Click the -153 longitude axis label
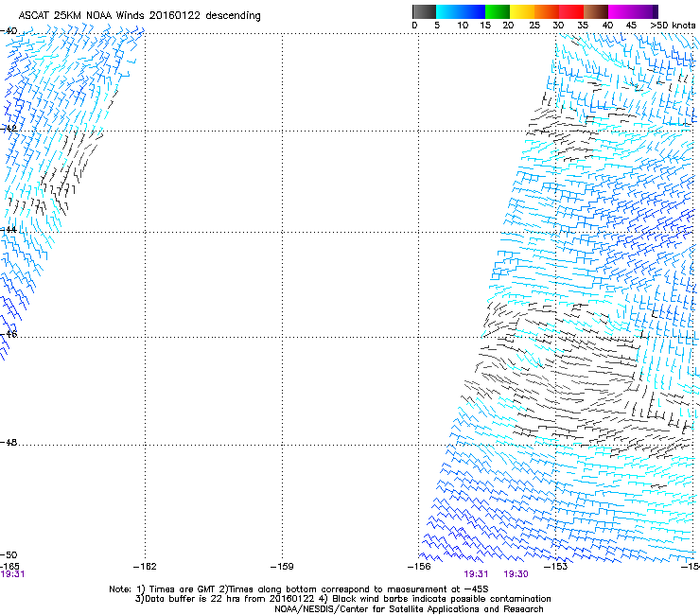This screenshot has height=615, width=700. (555, 567)
